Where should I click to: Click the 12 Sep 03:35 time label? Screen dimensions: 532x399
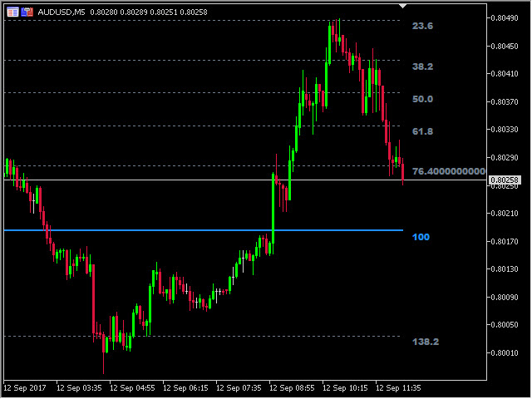(79, 388)
